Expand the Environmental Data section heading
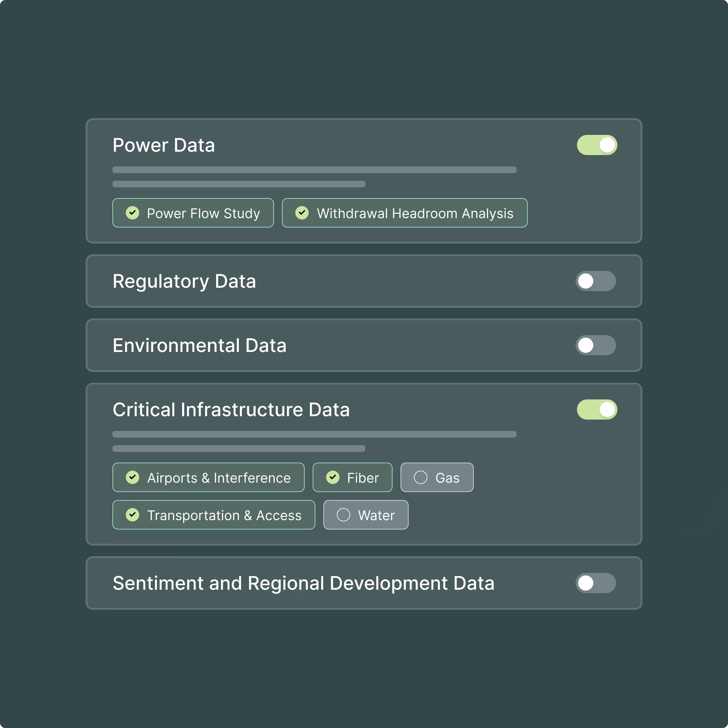 [199, 346]
